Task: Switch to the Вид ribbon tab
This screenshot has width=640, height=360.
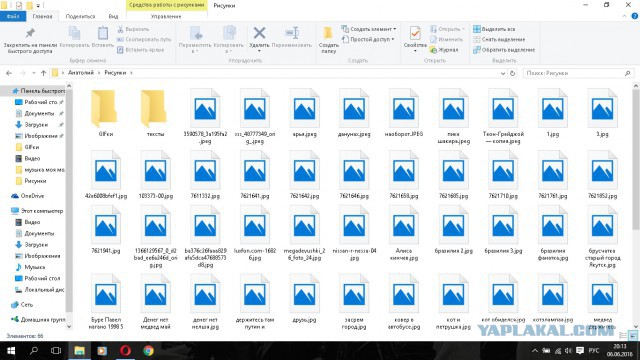Action: tap(113, 16)
